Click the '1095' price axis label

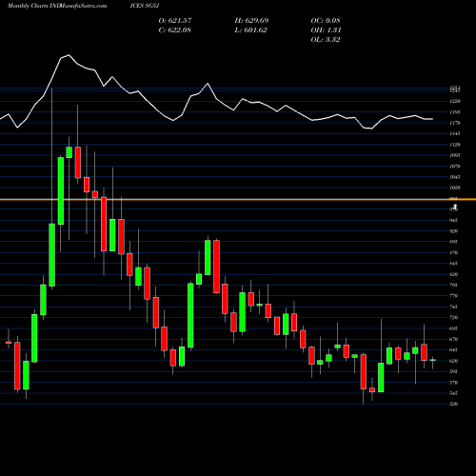coord(455,155)
